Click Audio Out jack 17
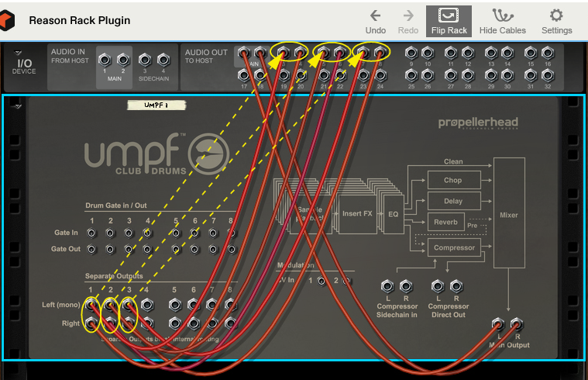The height and width of the screenshot is (380, 588). [x=244, y=75]
